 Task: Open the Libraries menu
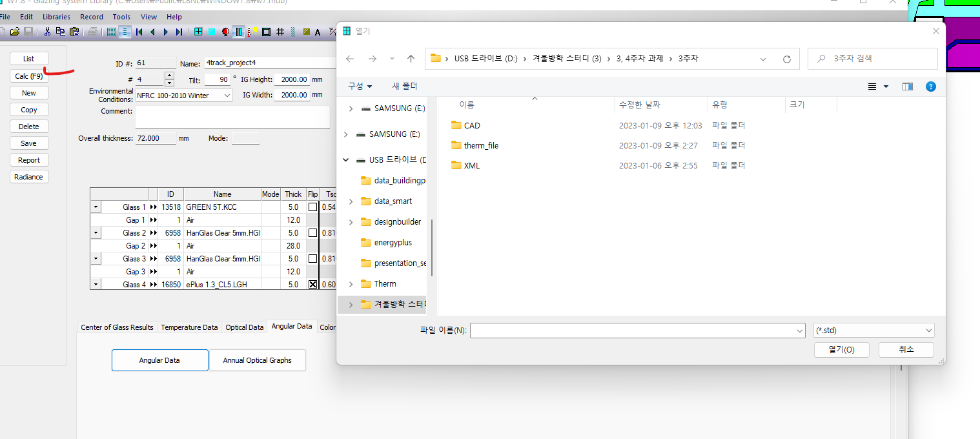point(56,17)
